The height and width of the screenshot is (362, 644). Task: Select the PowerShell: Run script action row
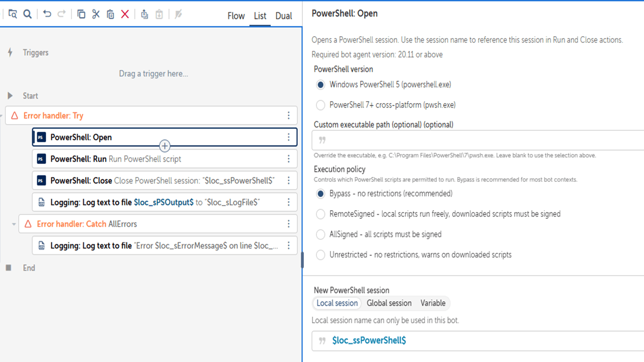pyautogui.click(x=165, y=159)
